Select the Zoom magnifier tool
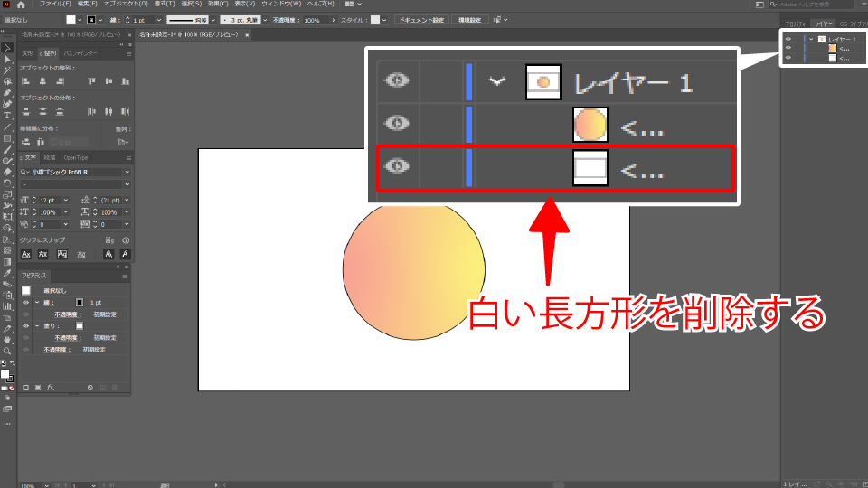The height and width of the screenshot is (488, 868). tap(6, 351)
